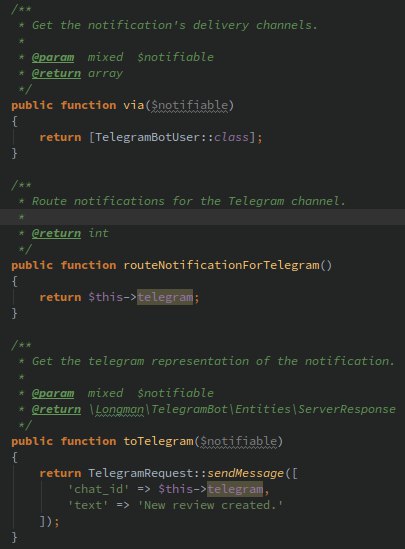The image size is (405, 549).
Task: Click ServerResponse in docblock return type
Action: click(347, 409)
